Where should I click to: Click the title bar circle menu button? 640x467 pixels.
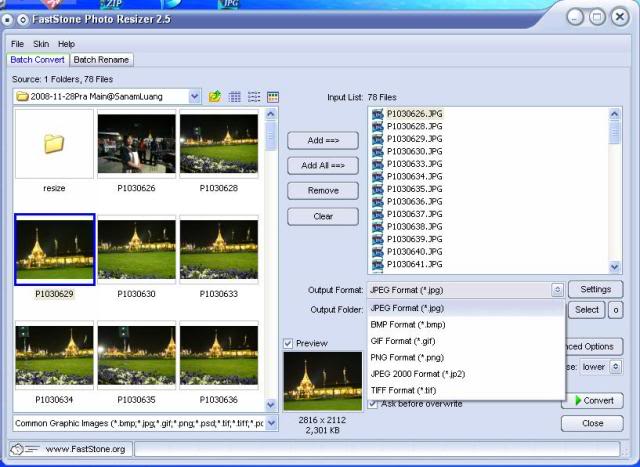click(x=23, y=20)
